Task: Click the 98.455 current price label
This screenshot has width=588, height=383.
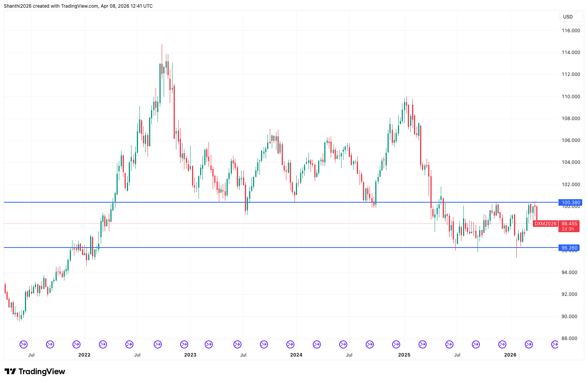Action: (x=569, y=224)
